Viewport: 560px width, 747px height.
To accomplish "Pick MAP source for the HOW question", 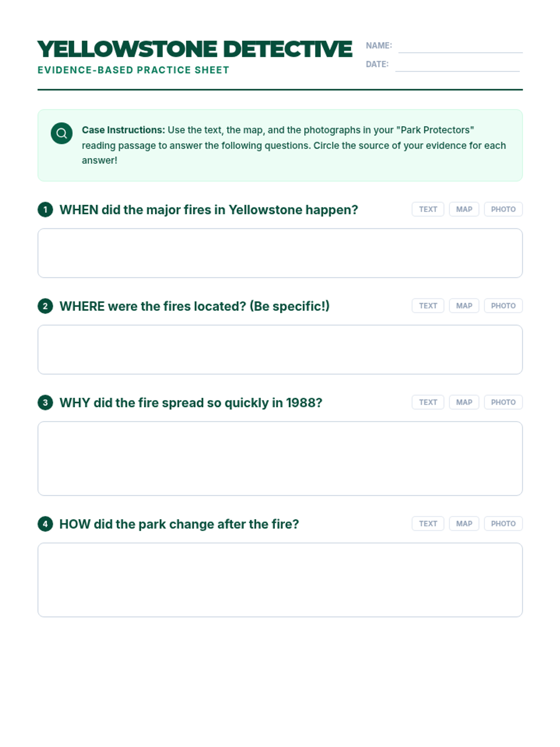I will 464,523.
